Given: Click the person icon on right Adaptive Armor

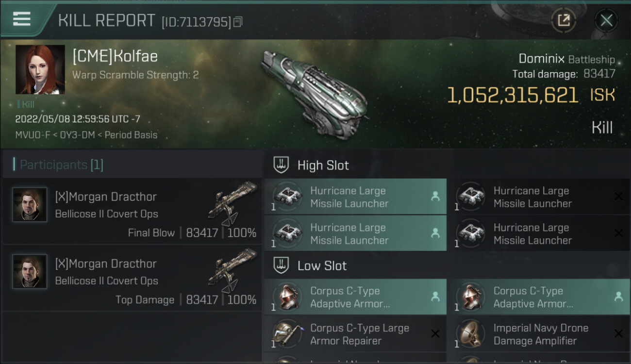Looking at the screenshot, I should tap(618, 297).
